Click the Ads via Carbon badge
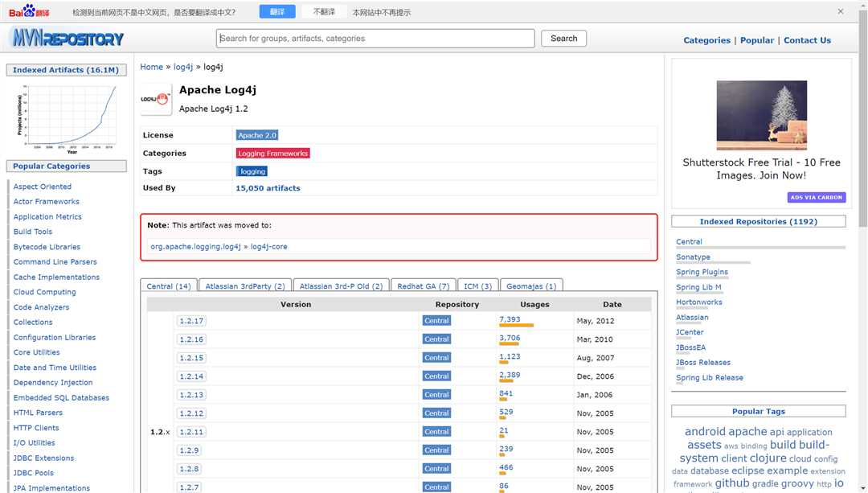This screenshot has height=493, width=868. [816, 197]
